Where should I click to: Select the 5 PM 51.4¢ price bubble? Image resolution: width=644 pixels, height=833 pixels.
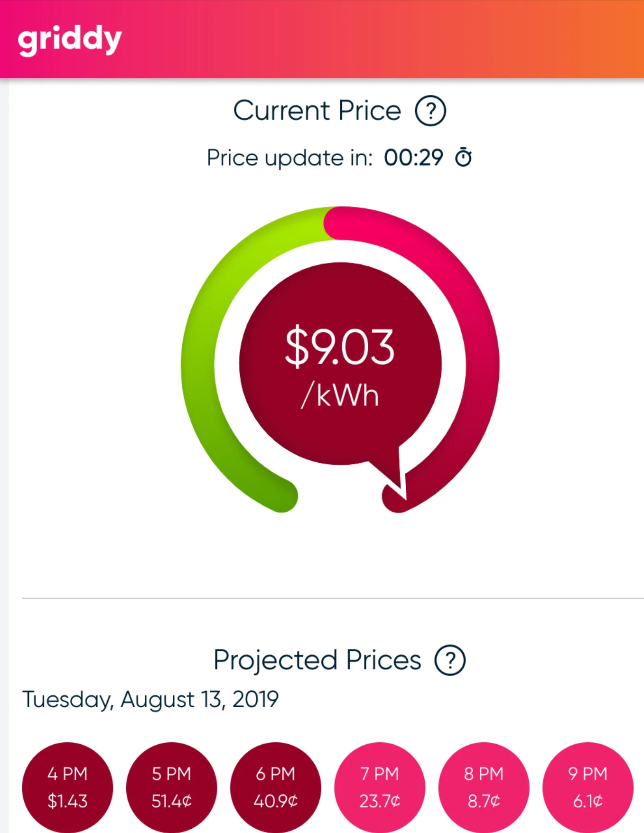(171, 787)
